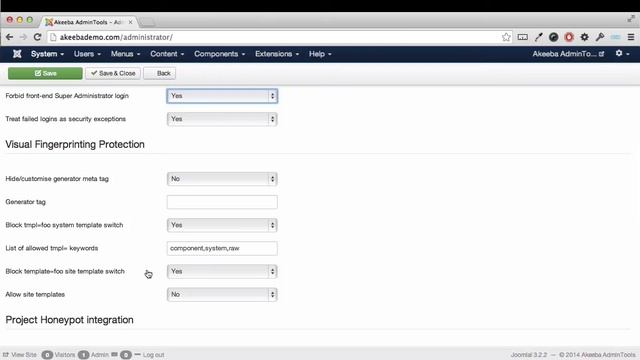Click the dark round extension icon
Image resolution: width=640 pixels, height=360 pixels.
click(x=553, y=37)
